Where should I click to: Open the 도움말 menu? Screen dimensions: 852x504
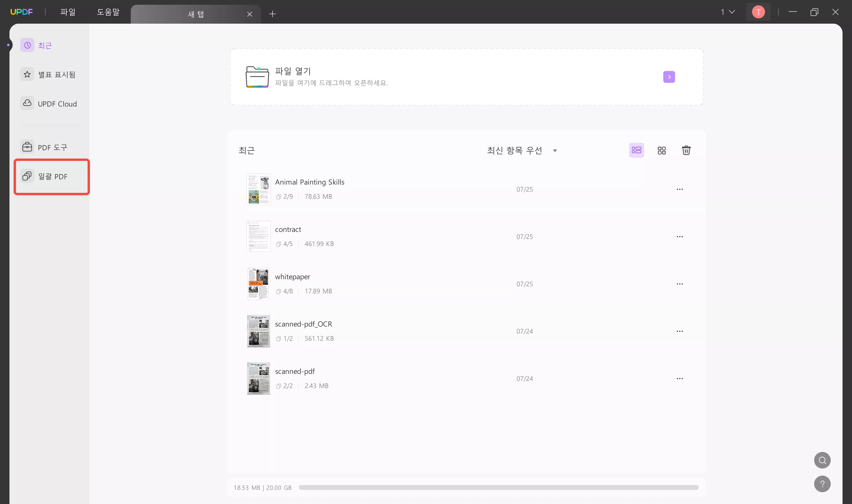tap(108, 12)
